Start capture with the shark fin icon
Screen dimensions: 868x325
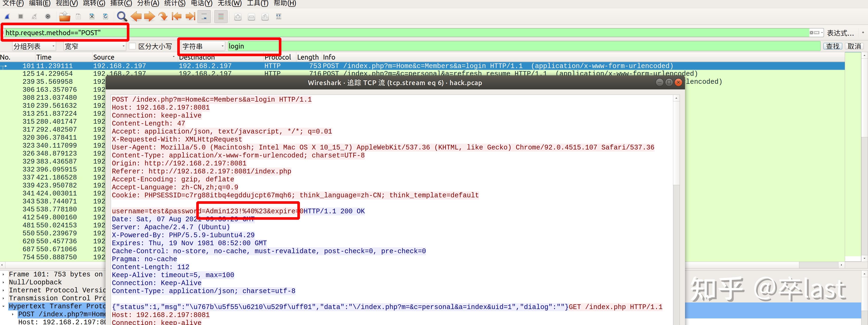pyautogui.click(x=7, y=16)
